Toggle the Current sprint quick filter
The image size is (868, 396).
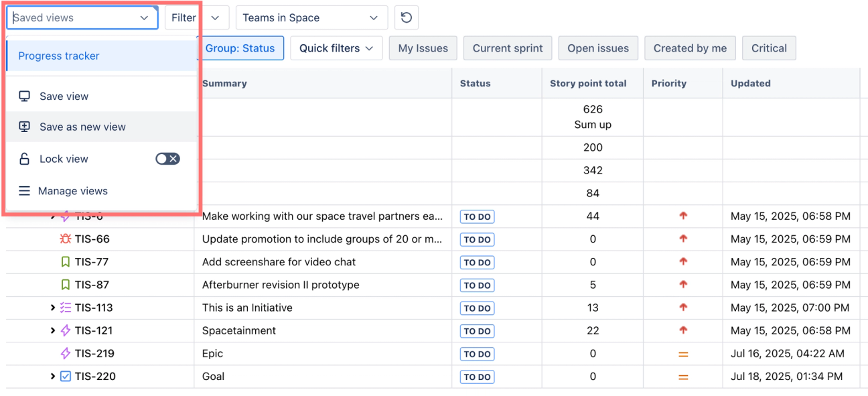coord(508,48)
